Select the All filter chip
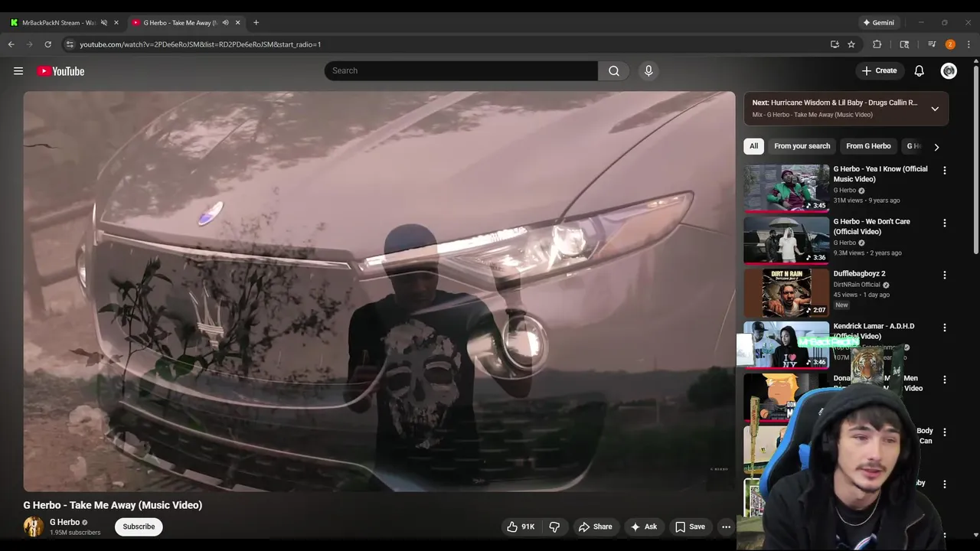980x551 pixels. [754, 146]
